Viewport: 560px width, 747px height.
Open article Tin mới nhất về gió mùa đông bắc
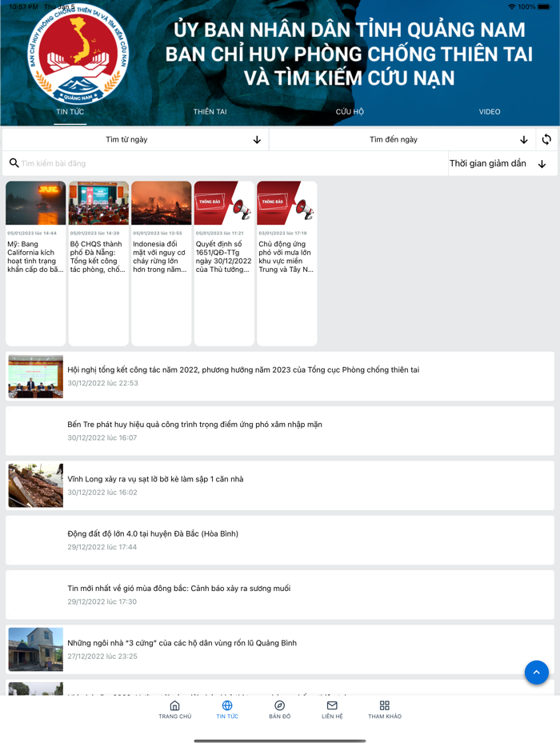click(280, 595)
